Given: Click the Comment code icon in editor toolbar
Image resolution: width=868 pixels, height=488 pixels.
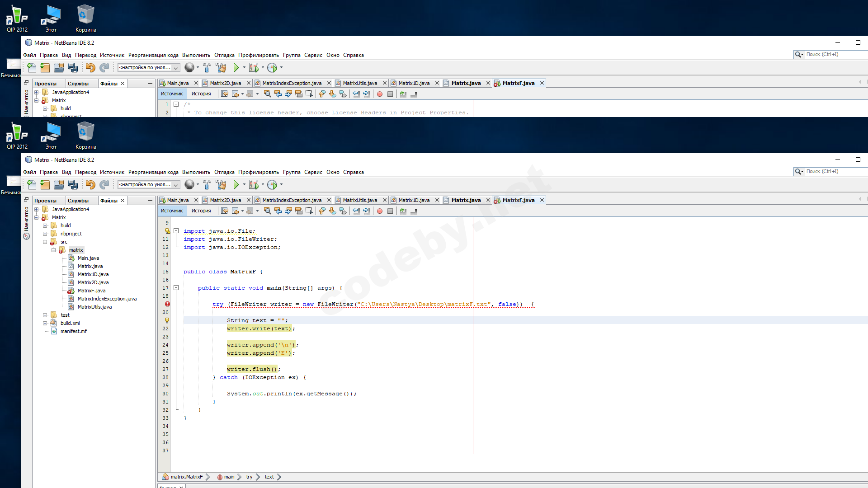Looking at the screenshot, I should 403,211.
